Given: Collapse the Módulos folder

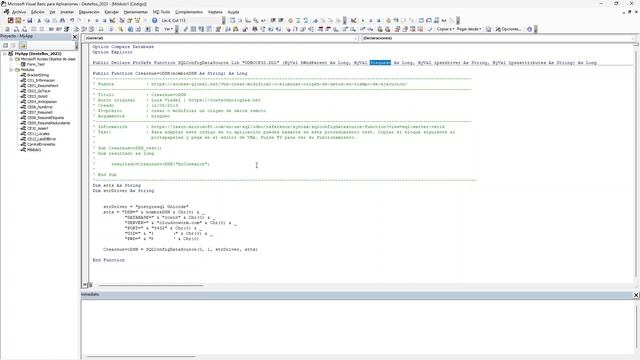Looking at the screenshot, I should tap(11, 69).
